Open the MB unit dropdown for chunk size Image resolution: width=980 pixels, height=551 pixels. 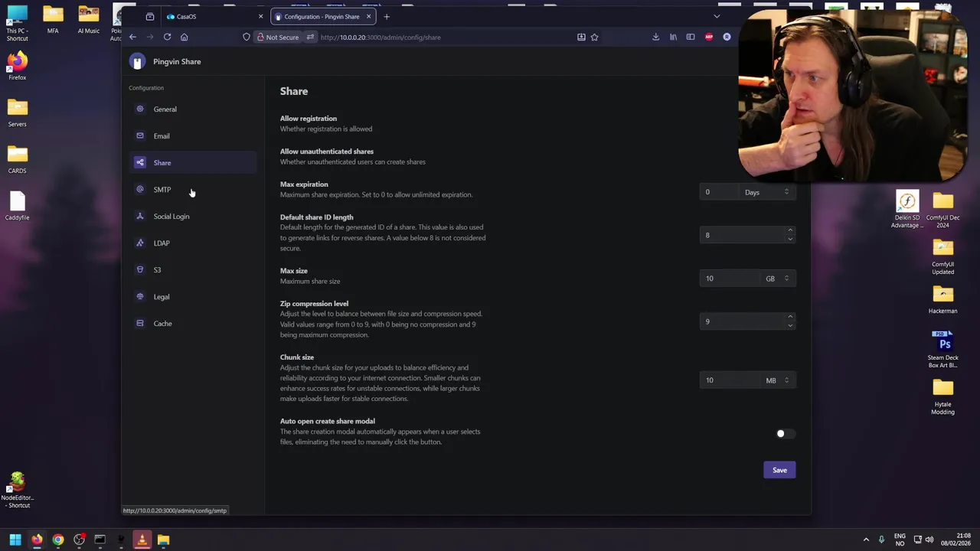click(x=778, y=380)
